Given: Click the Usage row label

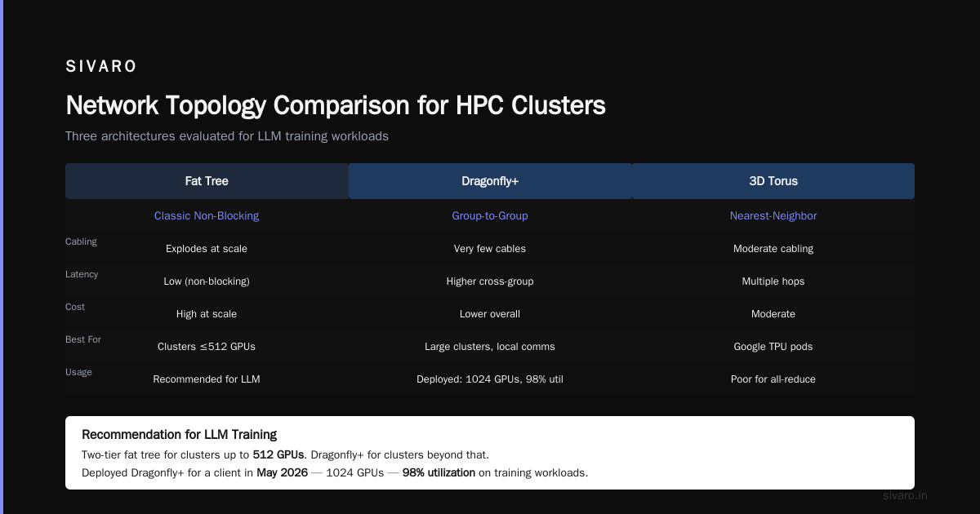Looking at the screenshot, I should click(x=78, y=372).
